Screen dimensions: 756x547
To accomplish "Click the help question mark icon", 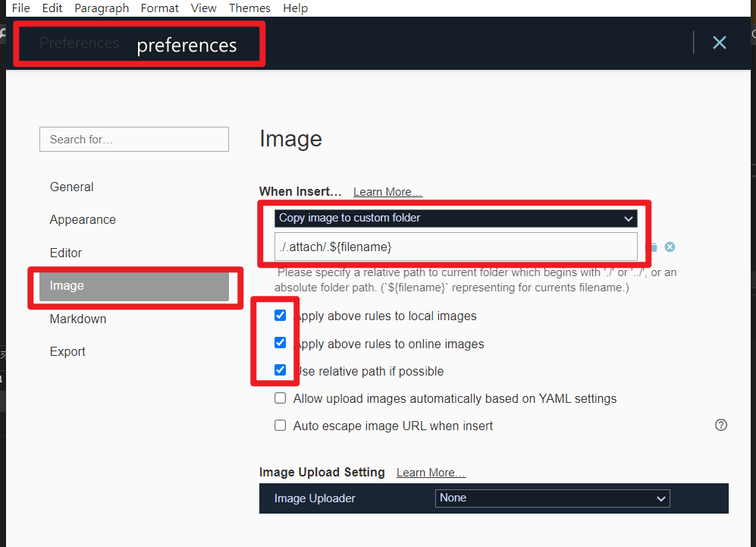I will pos(721,425).
